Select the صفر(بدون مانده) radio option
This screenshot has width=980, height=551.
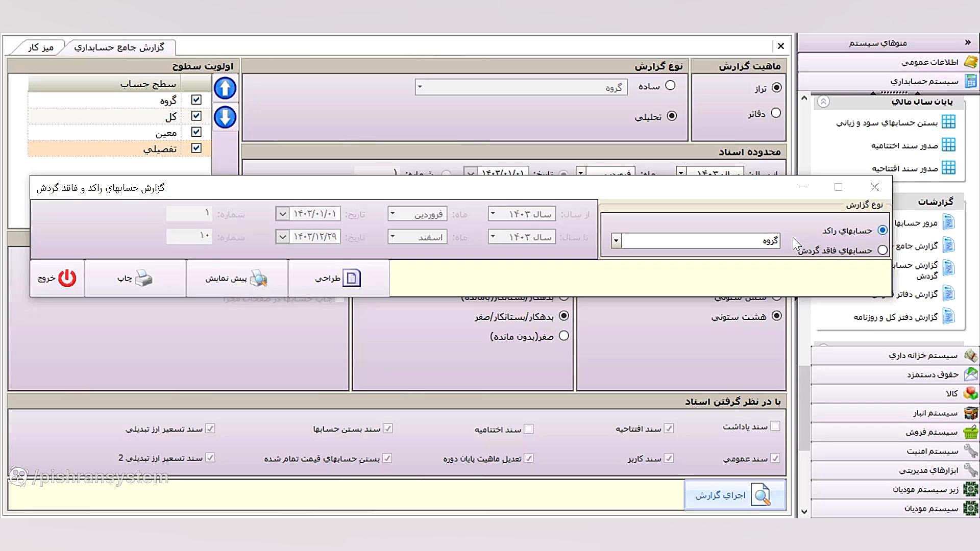pos(563,336)
